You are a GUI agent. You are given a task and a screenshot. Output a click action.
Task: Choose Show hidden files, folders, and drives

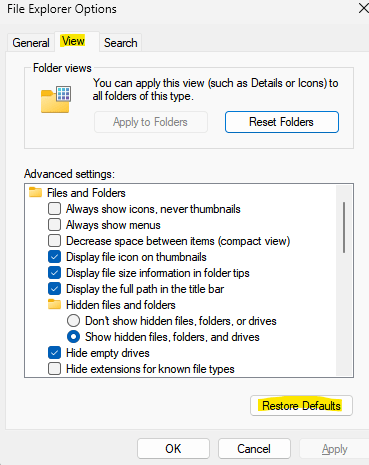pyautogui.click(x=73, y=337)
